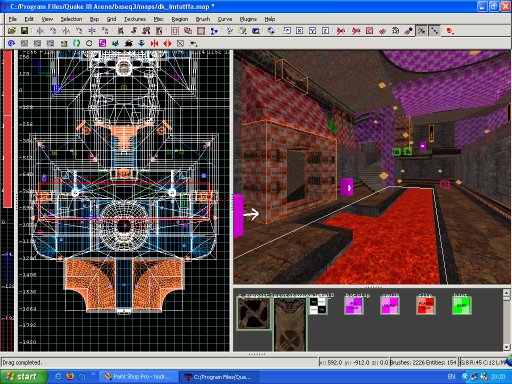The image size is (512, 384).
Task: Click the Z-axis rotate icon
Action: 105,31
